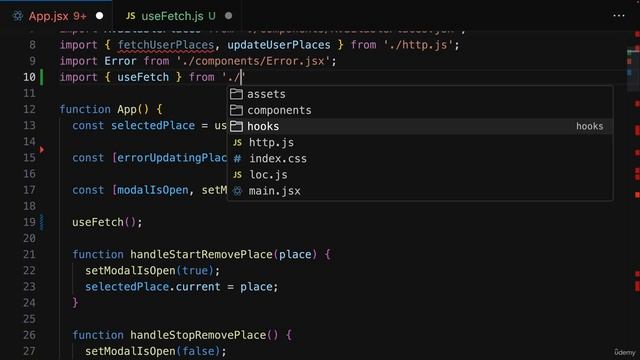
Task: Click the red arrow marker at line 15
Action: tap(42, 150)
